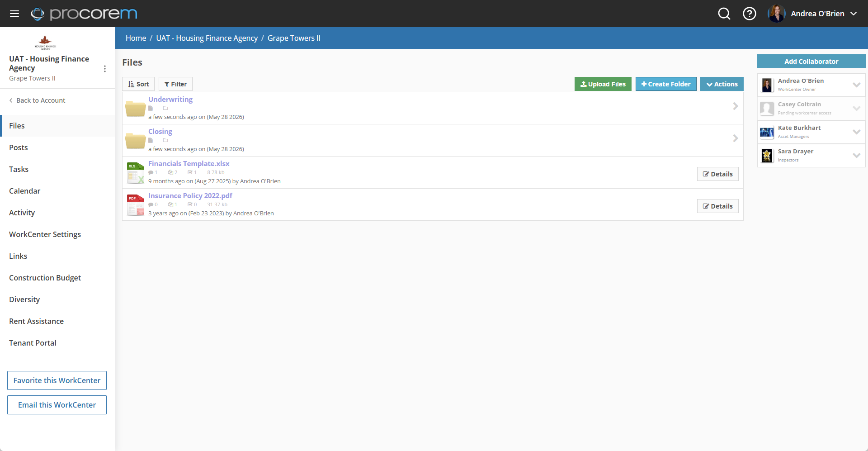Go Back to Account
Screen dimensions: 868x451
pyautogui.click(x=37, y=100)
